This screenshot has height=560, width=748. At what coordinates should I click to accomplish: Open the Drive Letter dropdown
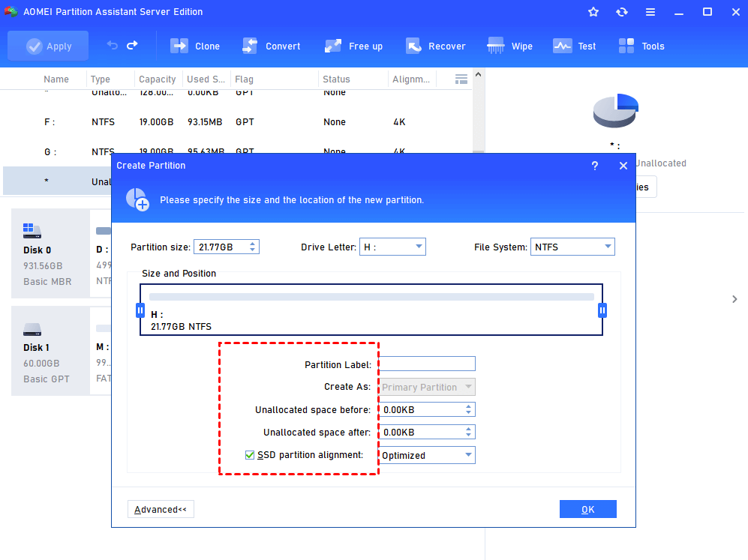(392, 247)
